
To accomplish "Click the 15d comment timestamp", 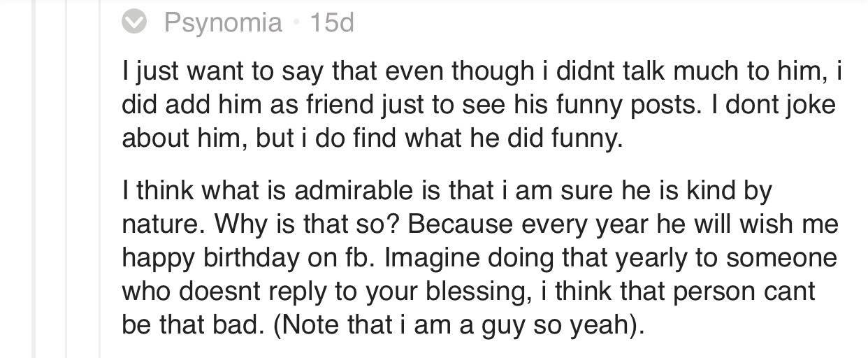I will (x=332, y=23).
